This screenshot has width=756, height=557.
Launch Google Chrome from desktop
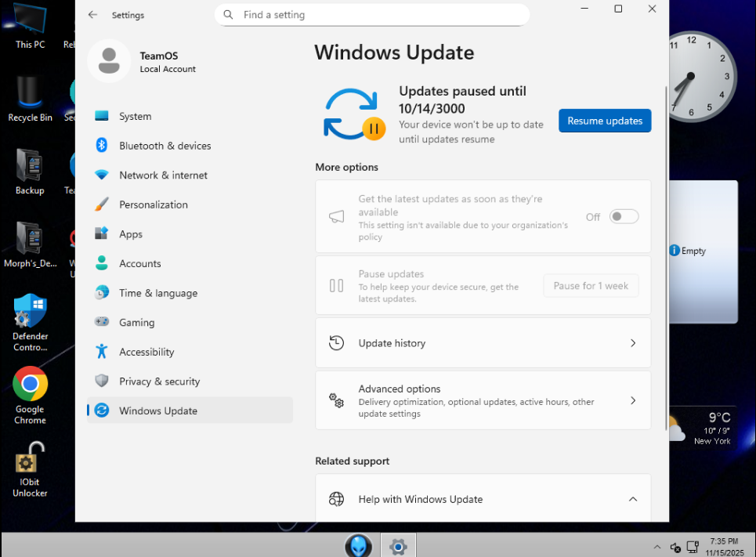coord(30,396)
